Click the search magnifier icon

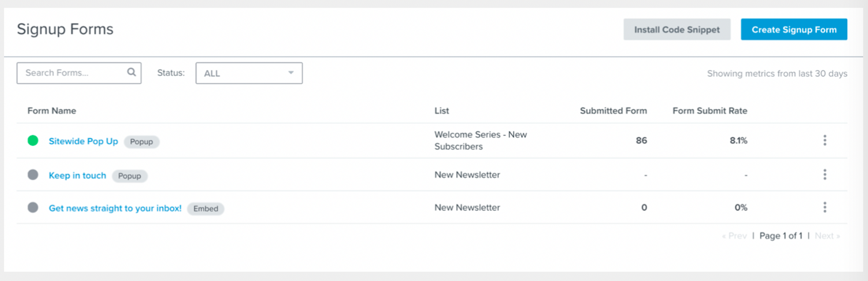click(x=131, y=72)
